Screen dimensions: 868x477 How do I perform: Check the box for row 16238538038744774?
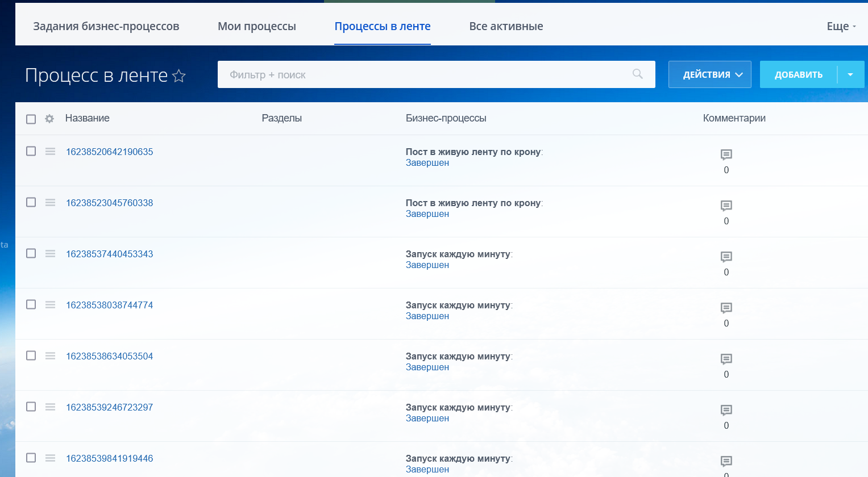(31, 304)
